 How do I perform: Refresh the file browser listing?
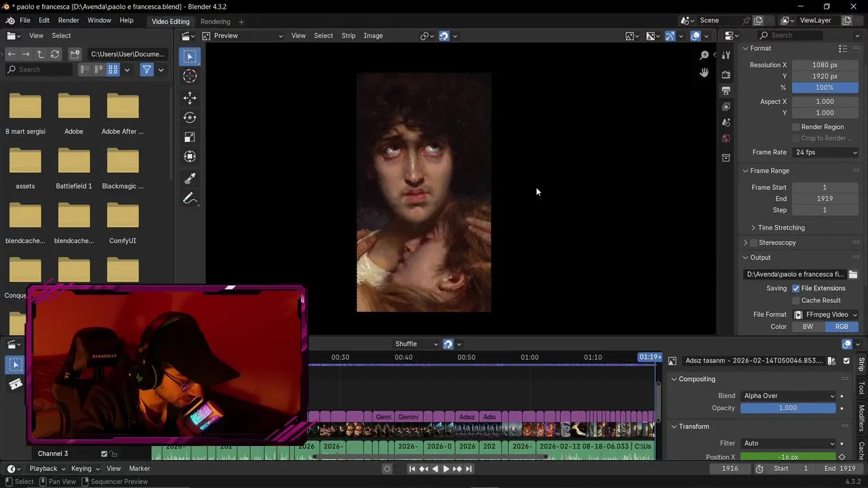pos(55,54)
